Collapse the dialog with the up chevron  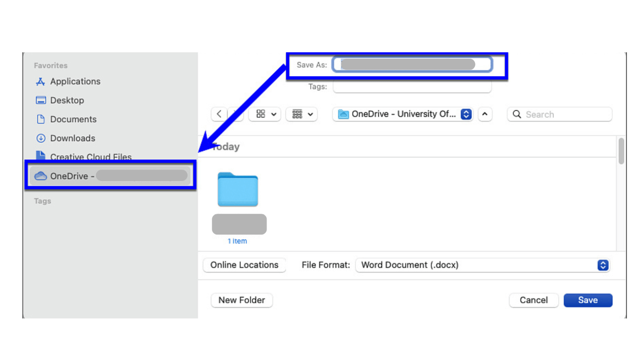(x=485, y=114)
